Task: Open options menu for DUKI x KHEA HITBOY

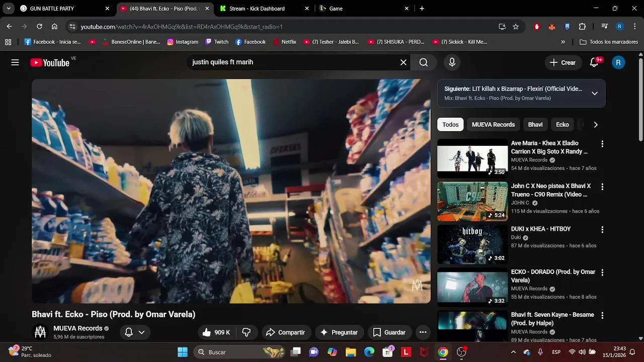Action: tap(602, 229)
